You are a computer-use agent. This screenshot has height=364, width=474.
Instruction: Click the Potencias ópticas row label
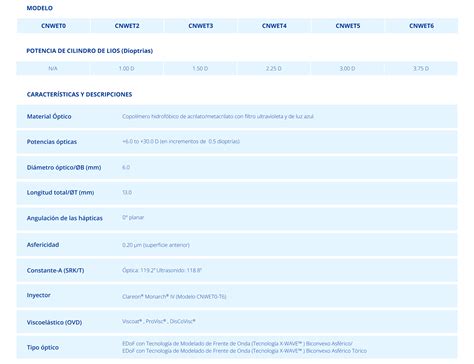coord(52,142)
